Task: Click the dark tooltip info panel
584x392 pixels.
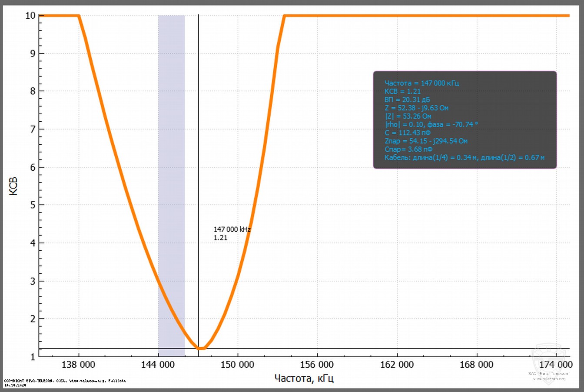Action: [465, 120]
